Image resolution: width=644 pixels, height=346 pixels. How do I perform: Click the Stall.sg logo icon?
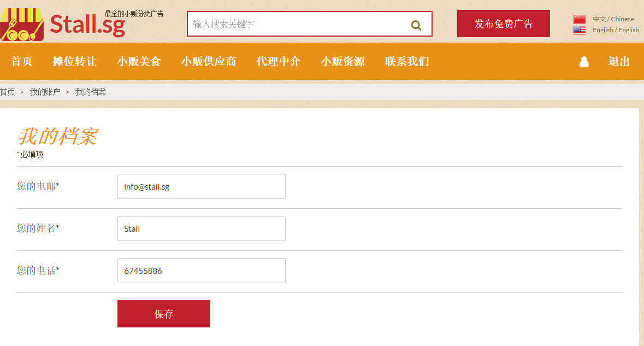22,25
